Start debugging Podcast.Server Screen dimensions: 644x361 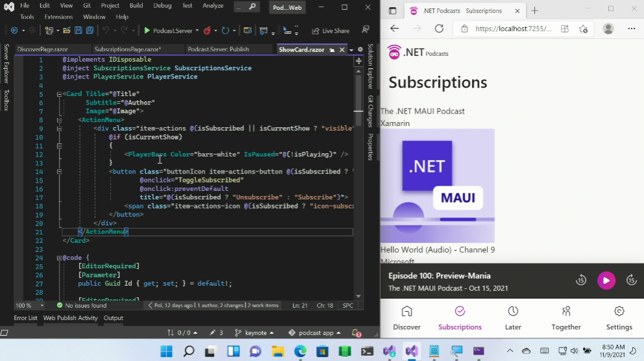coord(168,31)
